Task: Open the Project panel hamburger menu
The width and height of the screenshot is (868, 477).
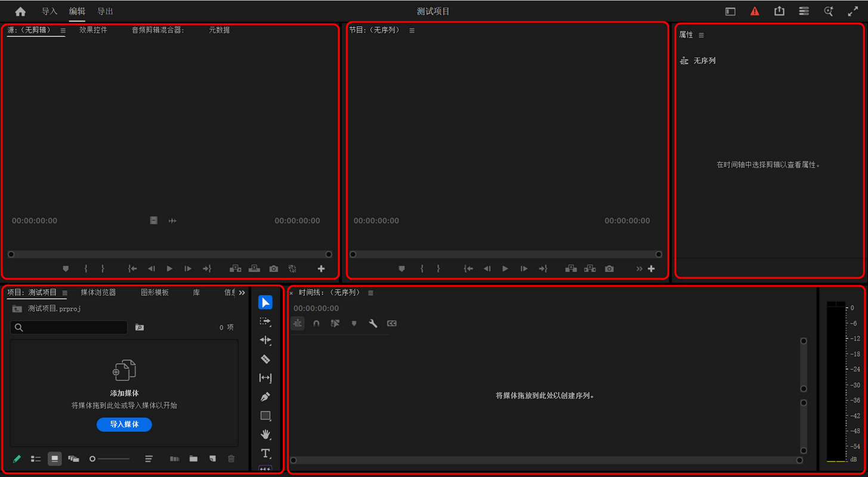Action: pos(64,293)
